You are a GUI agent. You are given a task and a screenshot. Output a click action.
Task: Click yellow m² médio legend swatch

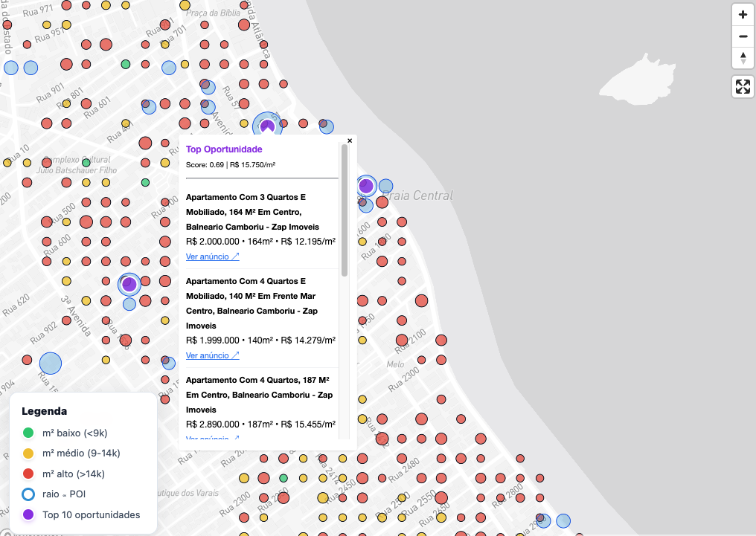click(x=28, y=453)
